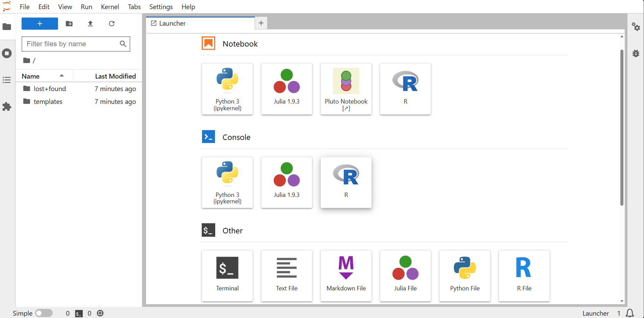This screenshot has height=318, width=644.
Task: Toggle Simple interface mode switch
Action: tap(44, 313)
